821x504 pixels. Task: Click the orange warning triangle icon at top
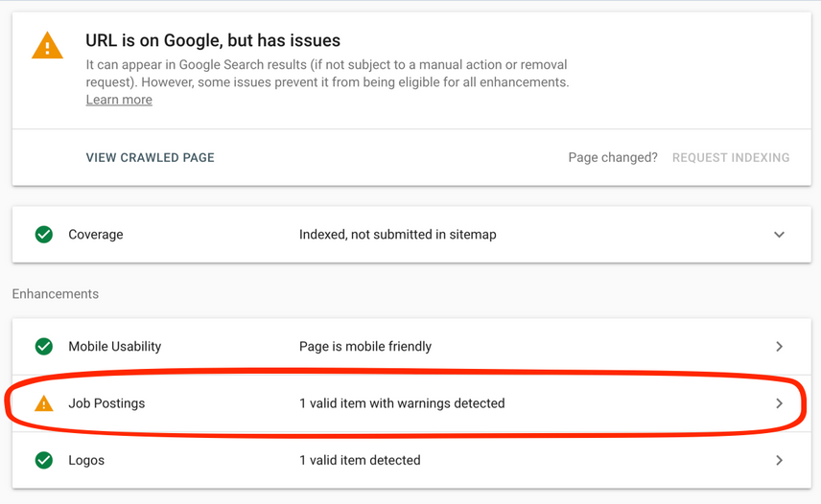tap(47, 46)
